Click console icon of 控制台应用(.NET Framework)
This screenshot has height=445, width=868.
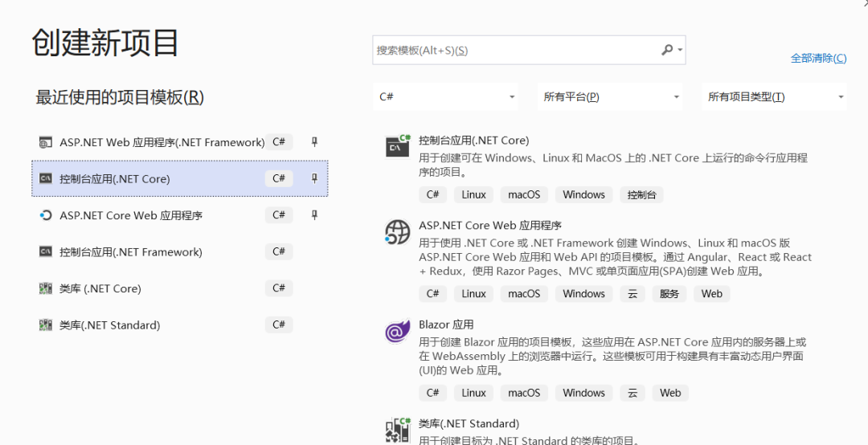[45, 252]
